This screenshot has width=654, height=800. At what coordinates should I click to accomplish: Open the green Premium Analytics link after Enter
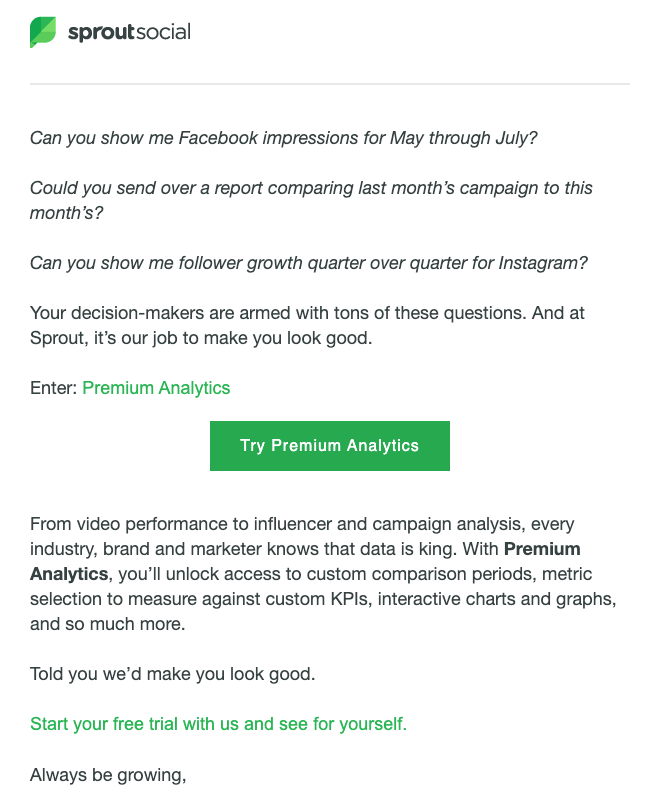156,388
